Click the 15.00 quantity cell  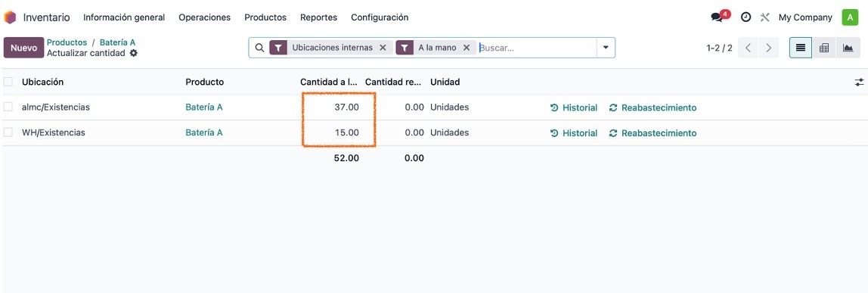tap(346, 132)
